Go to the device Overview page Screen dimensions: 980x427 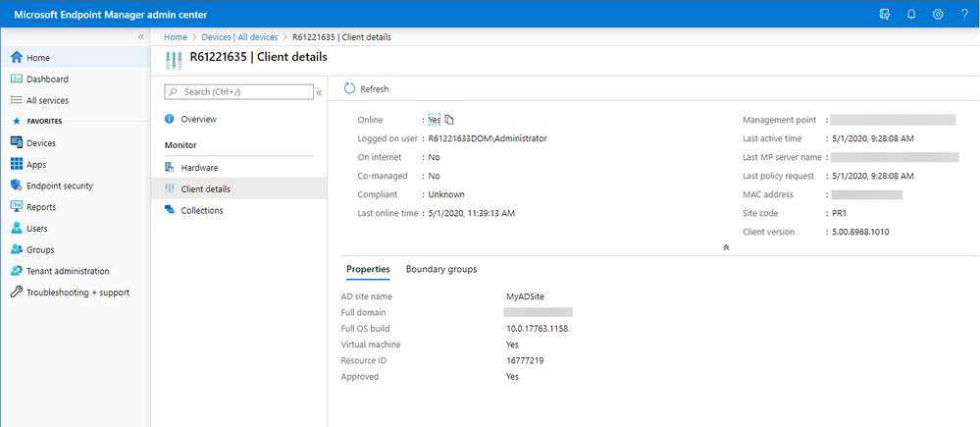[198, 119]
